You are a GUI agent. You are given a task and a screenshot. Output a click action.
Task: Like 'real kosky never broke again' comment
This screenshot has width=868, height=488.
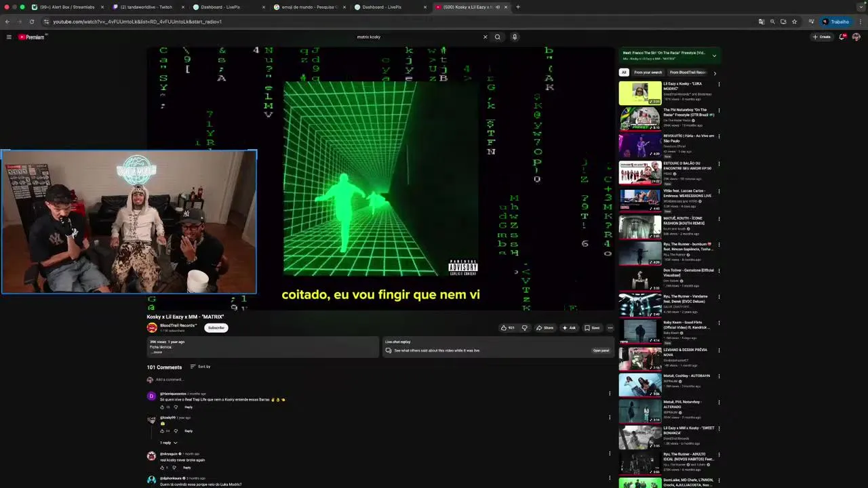[162, 467]
